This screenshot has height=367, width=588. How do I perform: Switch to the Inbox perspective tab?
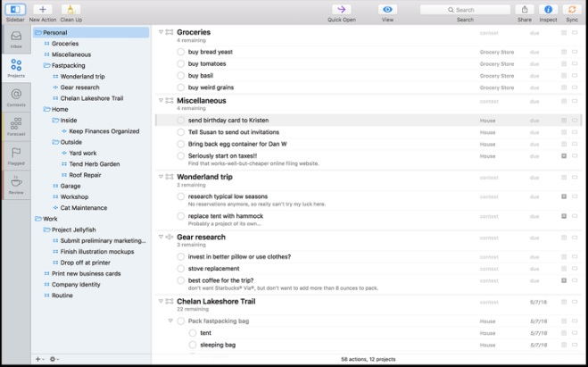pos(16,39)
